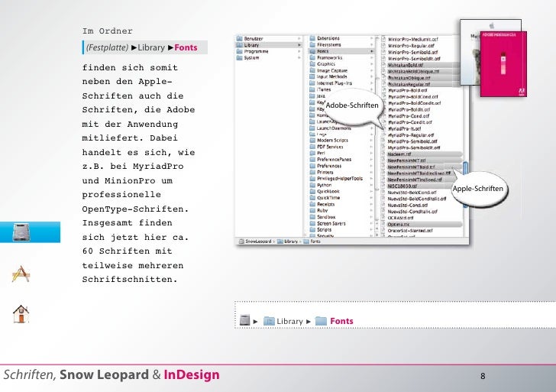Expand arrow beside Input Methods folder

[x=372, y=76]
